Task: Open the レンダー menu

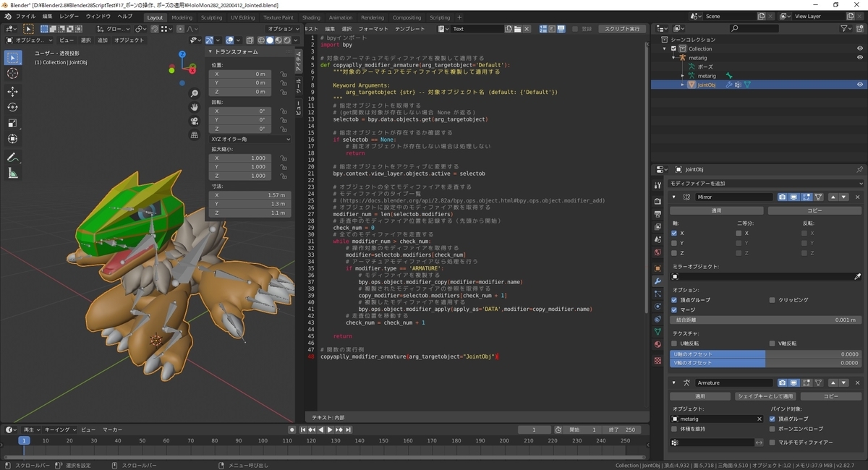Action: pos(69,17)
